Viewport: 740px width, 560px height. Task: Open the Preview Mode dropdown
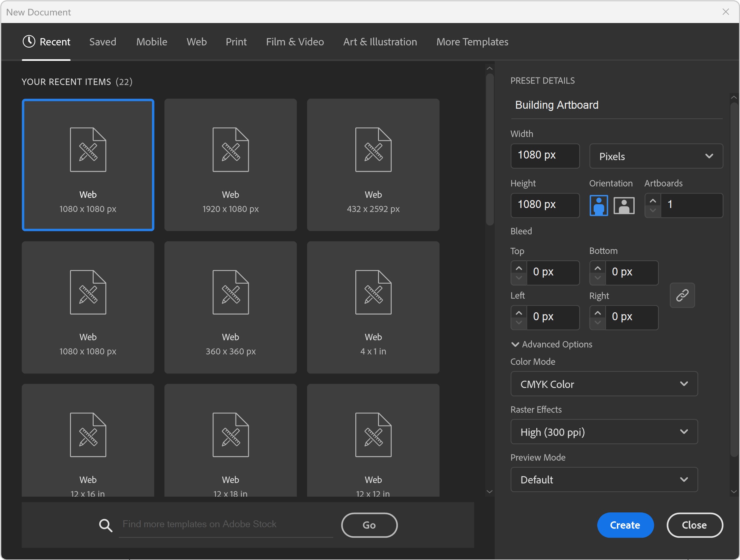(x=604, y=479)
